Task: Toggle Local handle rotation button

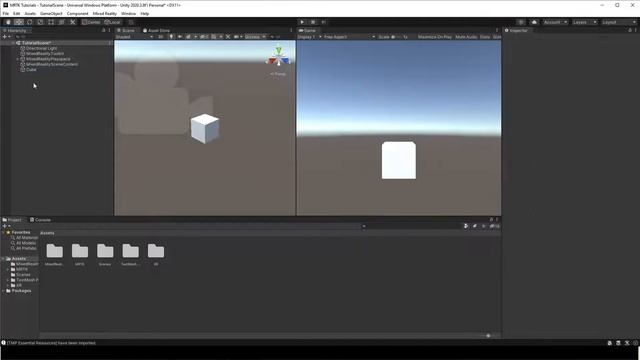Action: (112, 22)
